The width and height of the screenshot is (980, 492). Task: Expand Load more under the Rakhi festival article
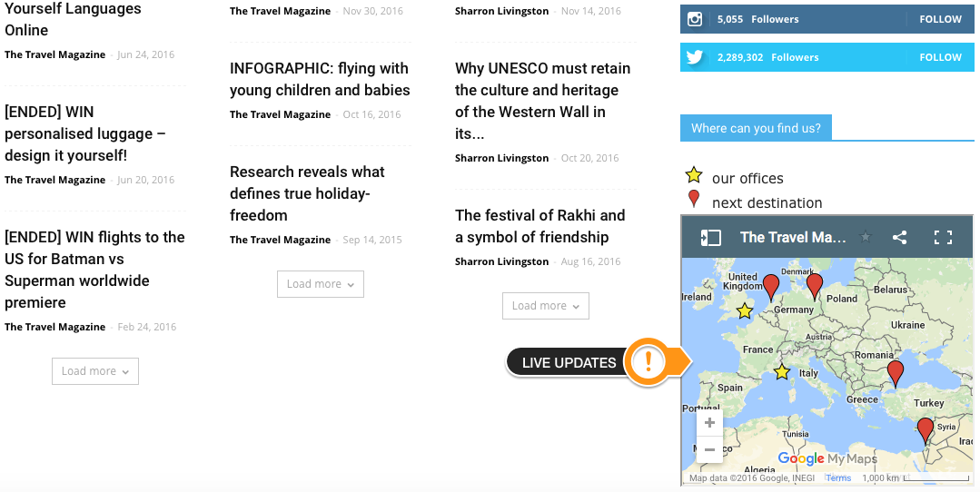[x=546, y=306]
